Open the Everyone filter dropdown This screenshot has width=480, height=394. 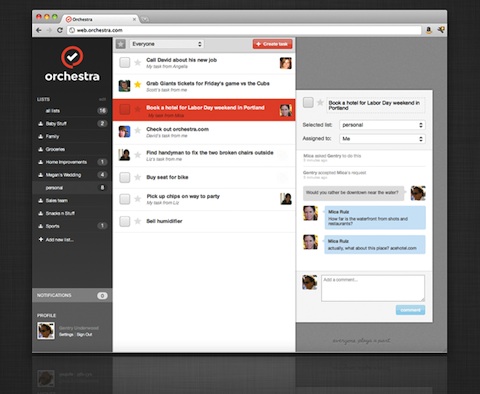coord(166,44)
